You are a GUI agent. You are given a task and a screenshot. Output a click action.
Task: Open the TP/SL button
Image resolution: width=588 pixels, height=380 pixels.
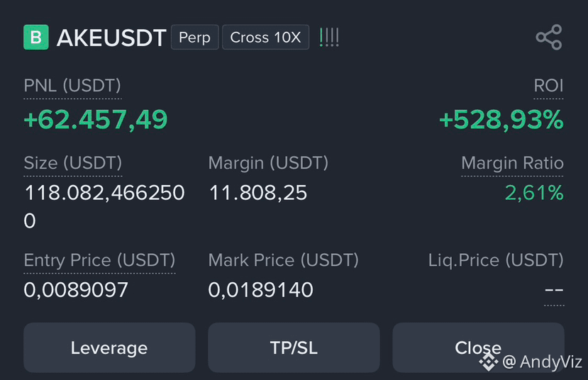(x=294, y=348)
